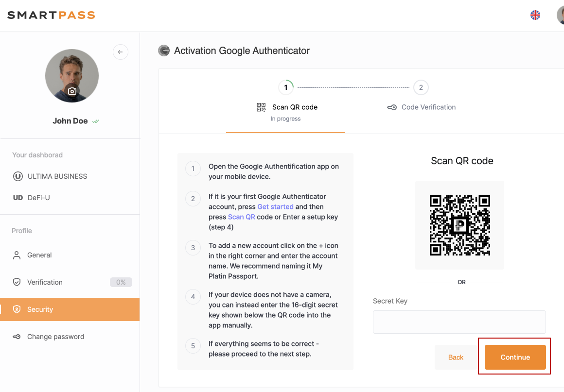The width and height of the screenshot is (564, 392).
Task: Select step 1 Scan QR code tab
Action: pyautogui.click(x=286, y=107)
